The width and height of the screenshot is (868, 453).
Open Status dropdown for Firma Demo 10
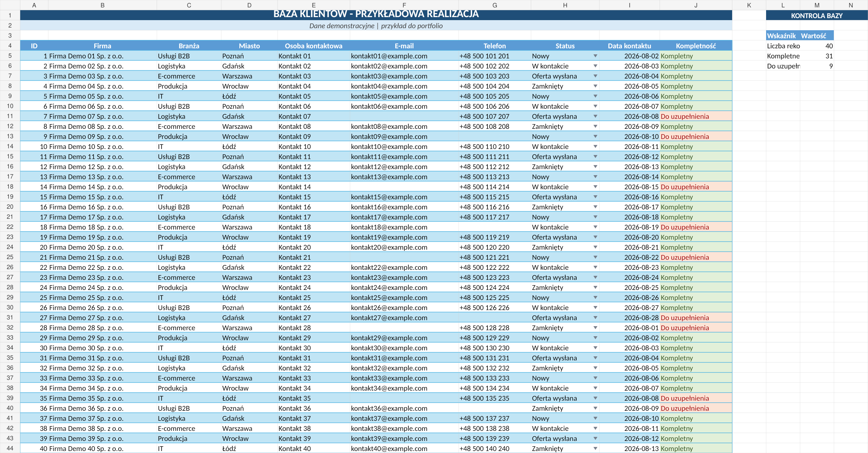coord(595,146)
